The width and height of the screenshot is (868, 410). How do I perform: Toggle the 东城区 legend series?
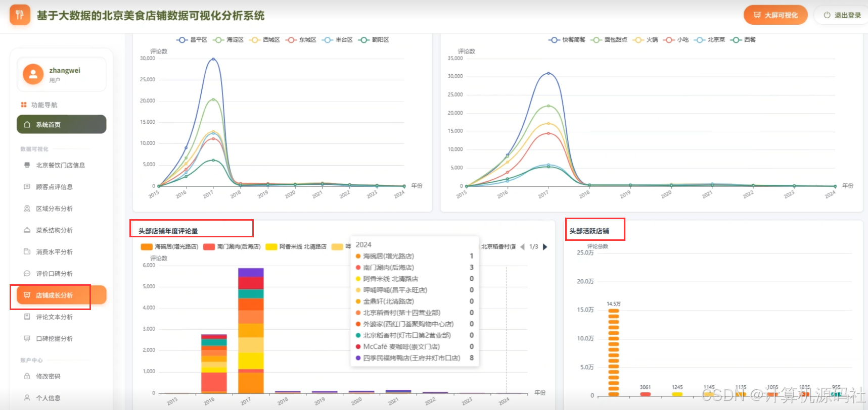[x=301, y=39]
